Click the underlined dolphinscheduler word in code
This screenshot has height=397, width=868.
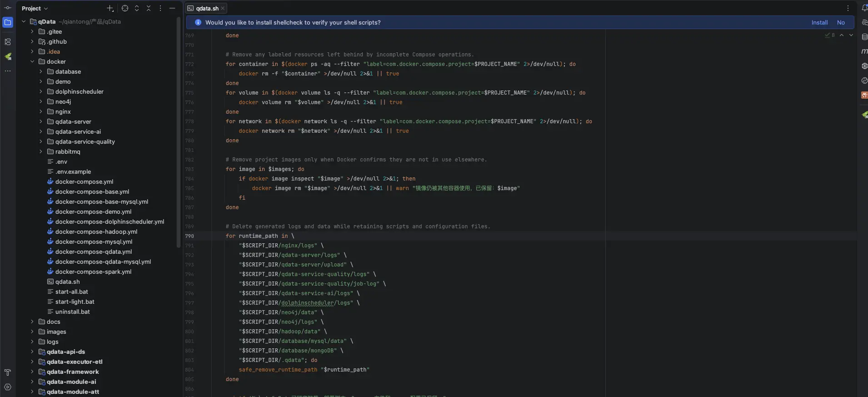[x=307, y=303]
